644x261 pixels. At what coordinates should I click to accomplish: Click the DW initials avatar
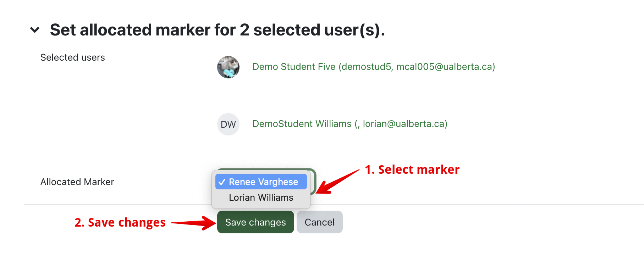228,124
